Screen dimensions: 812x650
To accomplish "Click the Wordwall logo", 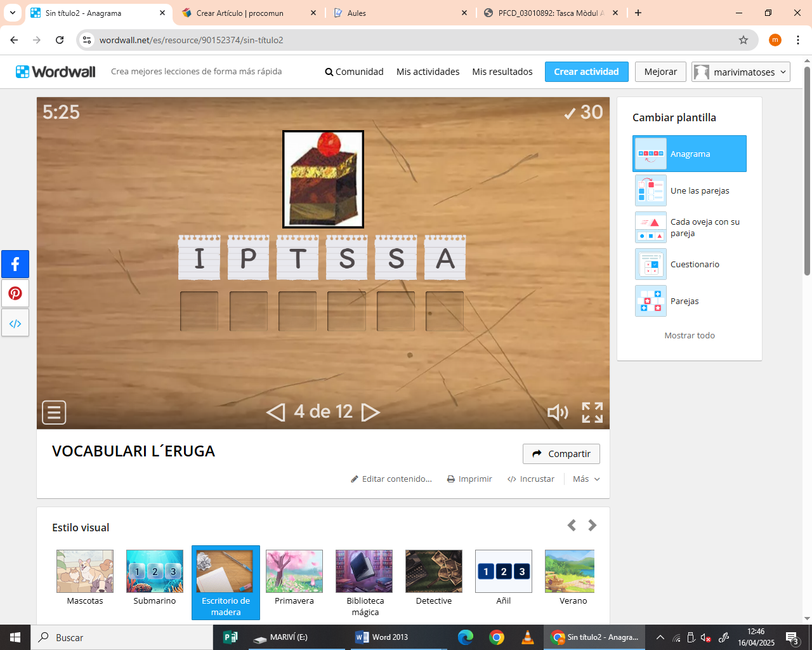I will 56,72.
